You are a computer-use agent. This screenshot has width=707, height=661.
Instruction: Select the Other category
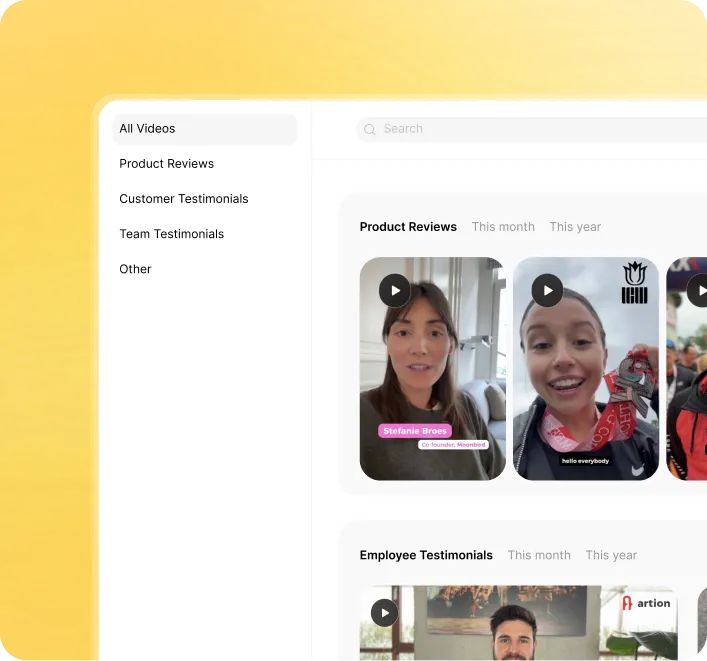[x=135, y=269]
